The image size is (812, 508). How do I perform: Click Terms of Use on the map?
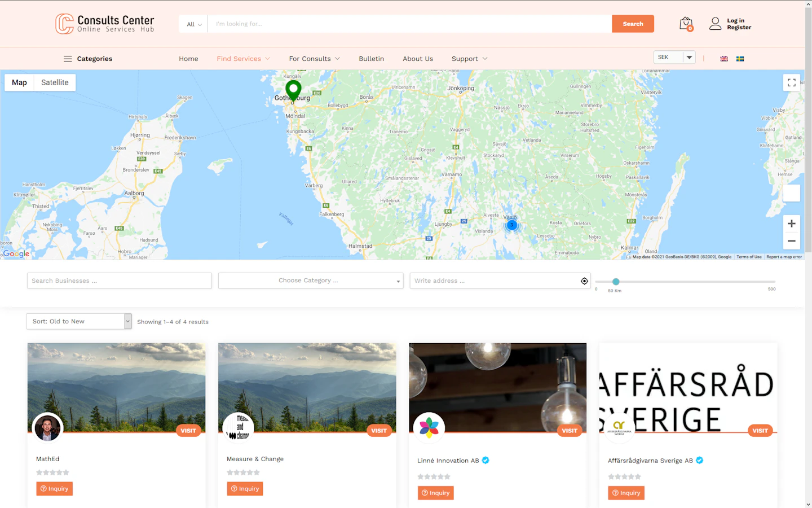click(749, 257)
